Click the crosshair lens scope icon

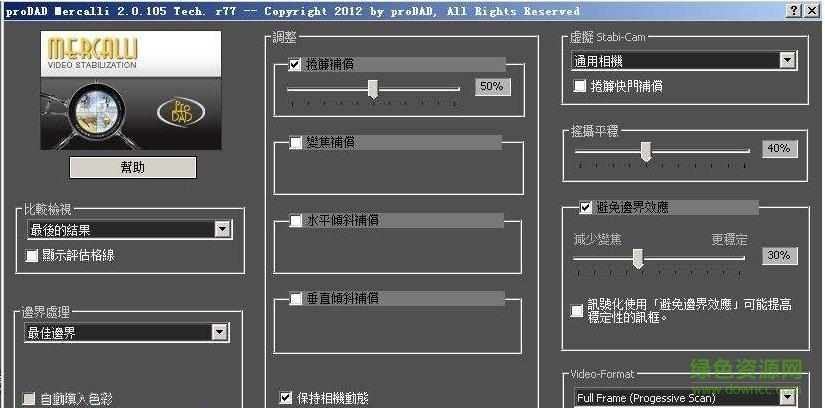click(x=96, y=110)
